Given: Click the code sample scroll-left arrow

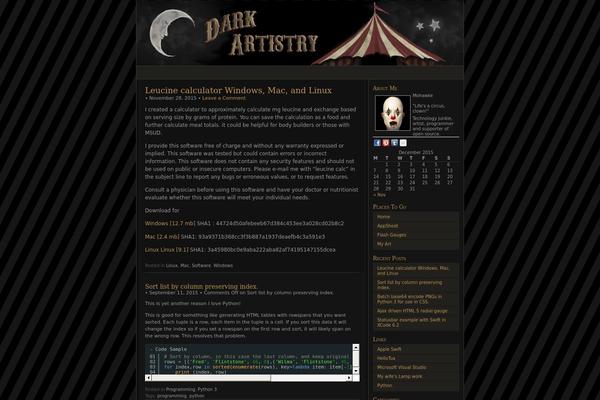Looking at the screenshot, I should pos(148,378).
